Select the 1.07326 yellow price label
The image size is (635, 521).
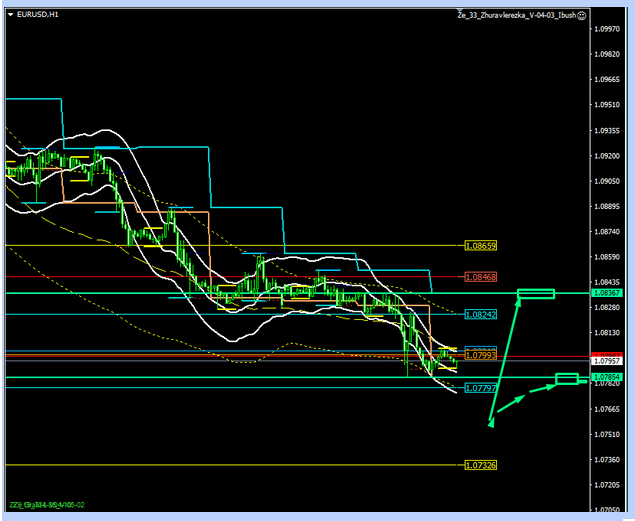click(481, 465)
